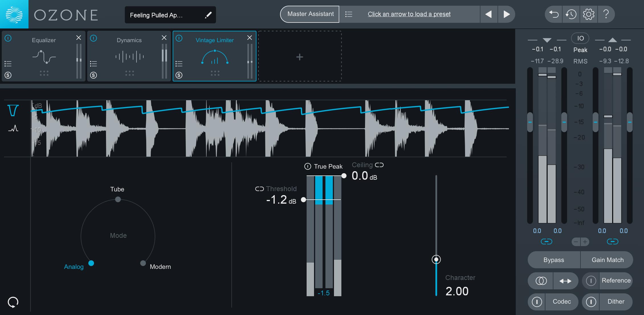Open the history clock icon
This screenshot has height=315, width=644.
571,14
